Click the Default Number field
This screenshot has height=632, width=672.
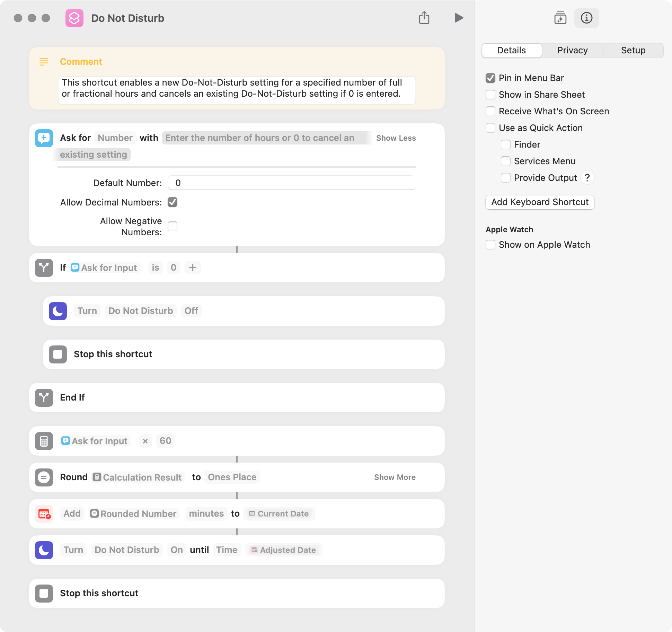pyautogui.click(x=292, y=183)
